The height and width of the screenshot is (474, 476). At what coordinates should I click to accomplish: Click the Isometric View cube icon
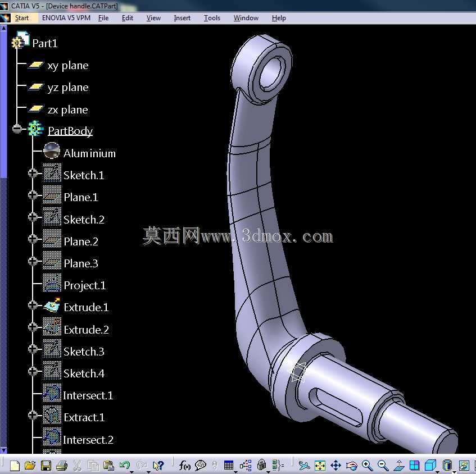point(430,465)
